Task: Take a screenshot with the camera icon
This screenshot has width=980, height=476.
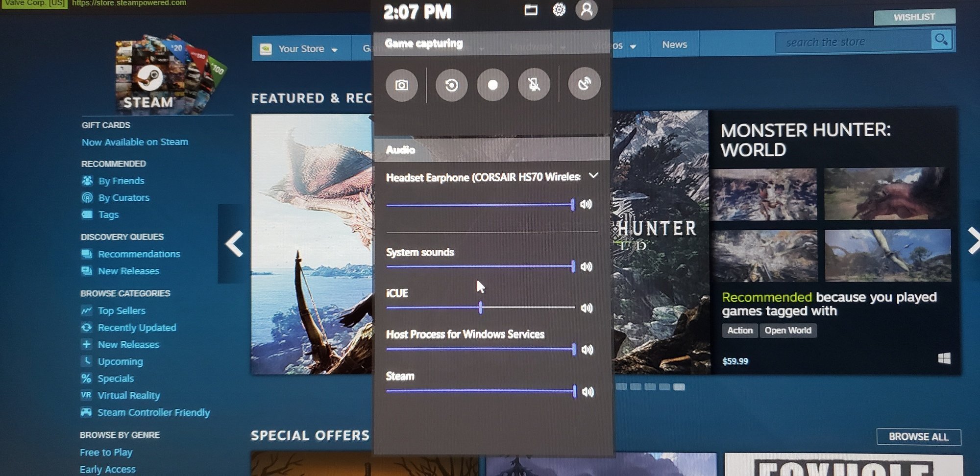Action: click(x=402, y=85)
